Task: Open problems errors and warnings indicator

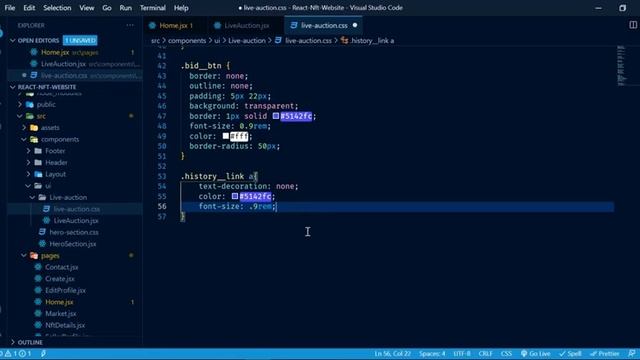Action: [x=17, y=354]
